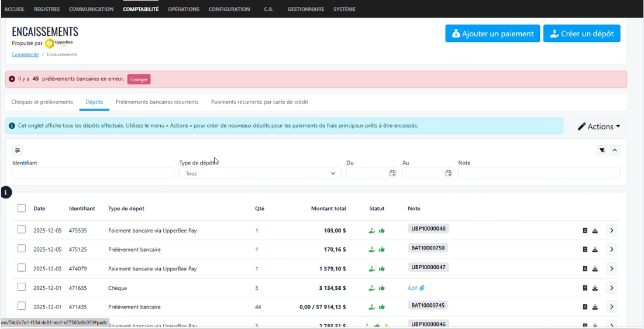Follow the Comptabilité breadcrumb link

coord(25,54)
